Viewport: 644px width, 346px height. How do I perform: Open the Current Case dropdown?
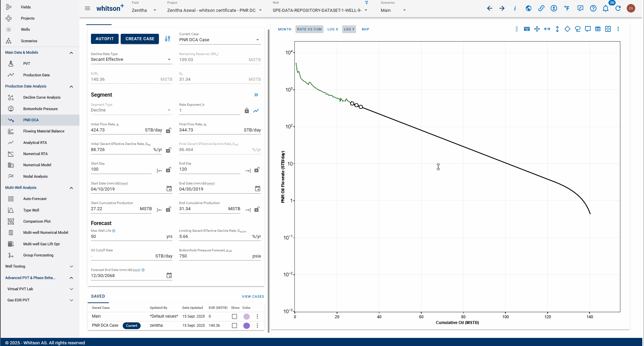click(x=219, y=40)
